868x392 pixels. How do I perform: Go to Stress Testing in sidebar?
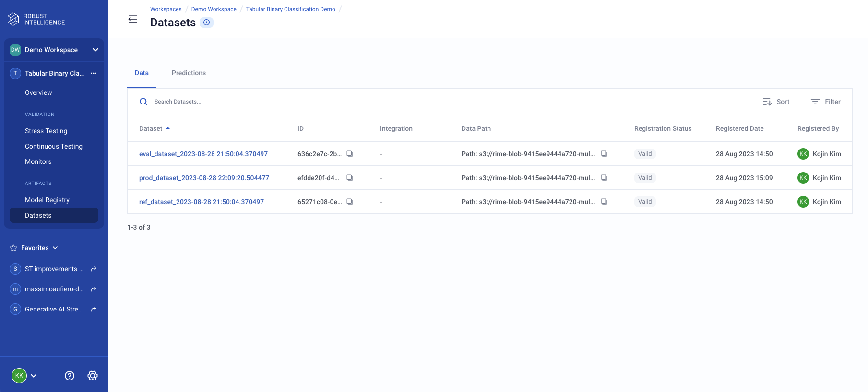point(46,131)
